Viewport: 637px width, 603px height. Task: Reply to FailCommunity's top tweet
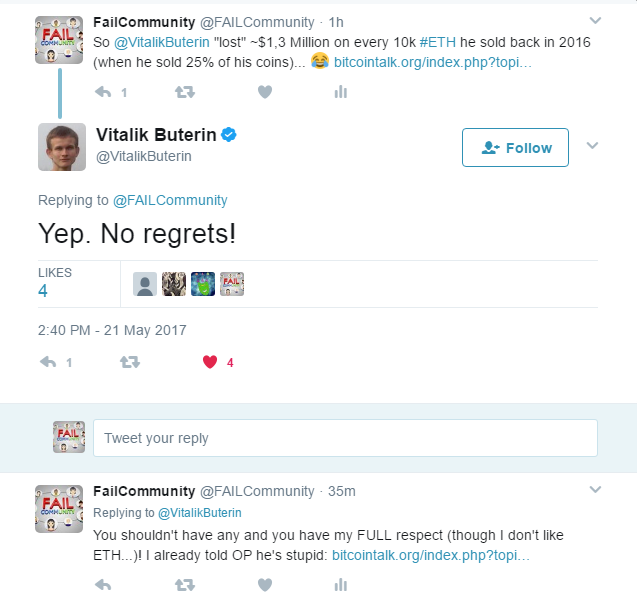point(103,92)
